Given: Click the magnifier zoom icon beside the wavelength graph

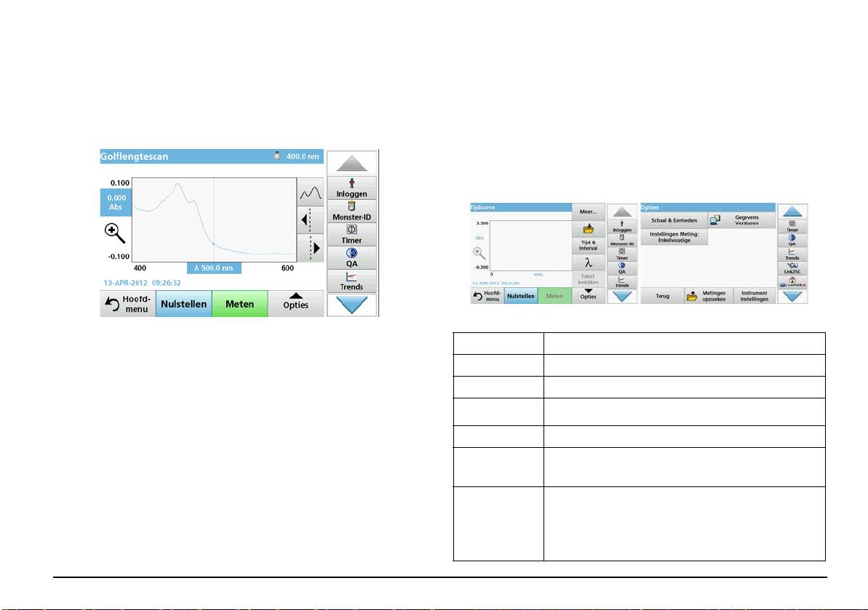Looking at the screenshot, I should coord(115,232).
